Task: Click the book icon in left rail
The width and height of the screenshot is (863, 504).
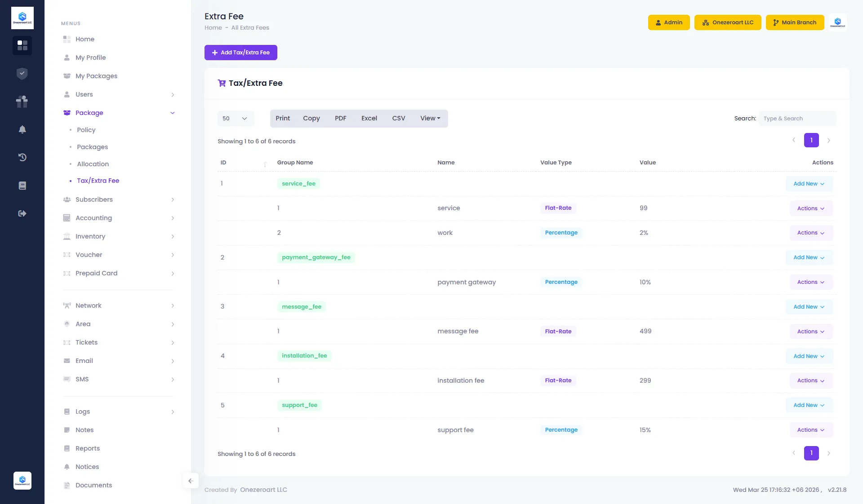Action: pos(22,186)
